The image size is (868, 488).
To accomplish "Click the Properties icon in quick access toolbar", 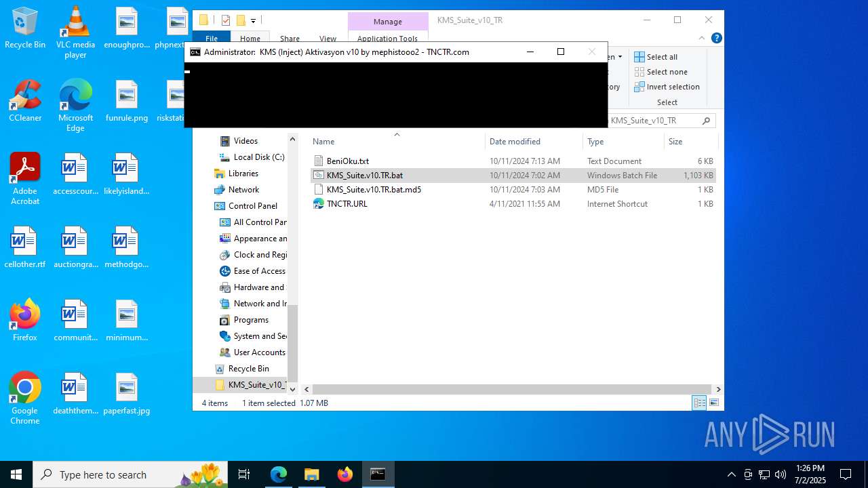I will click(x=226, y=20).
